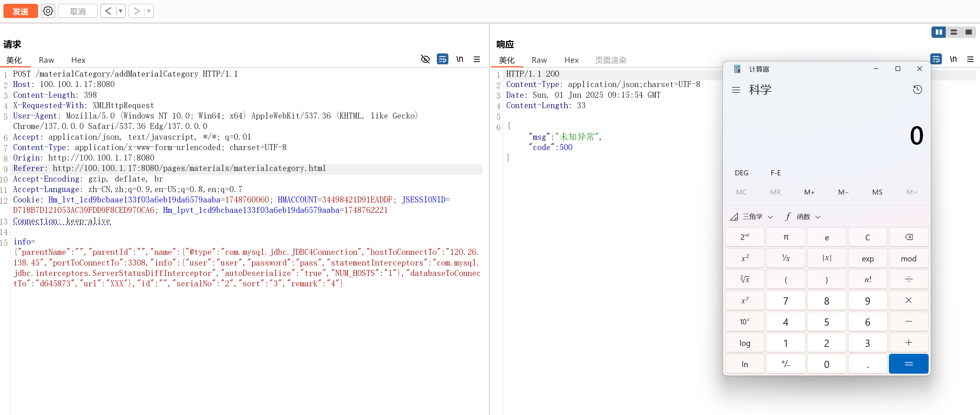
Task: Select top-bottom split layout icon
Action: pyautogui.click(x=953, y=32)
